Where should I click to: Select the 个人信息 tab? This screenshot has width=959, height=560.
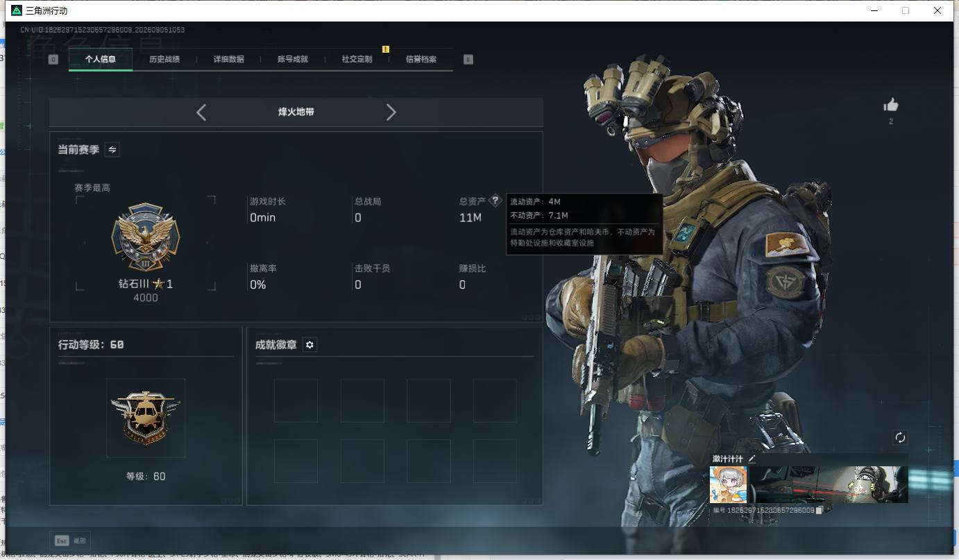(101, 60)
